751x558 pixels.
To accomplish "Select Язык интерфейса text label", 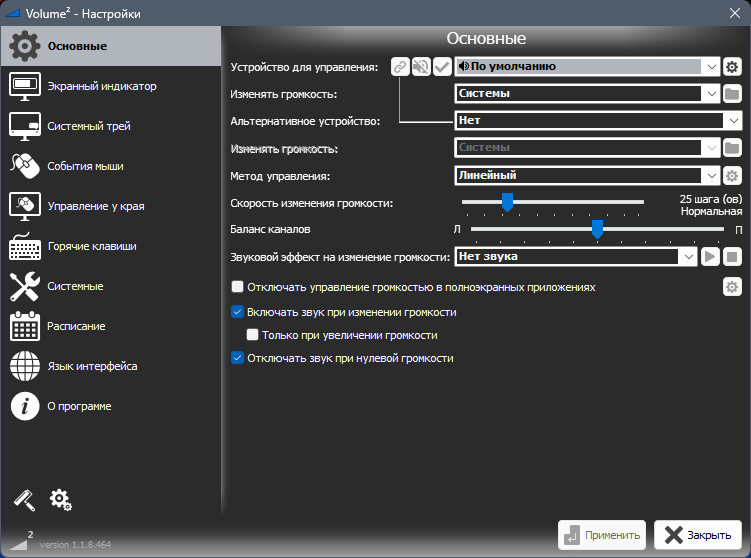I will [92, 366].
